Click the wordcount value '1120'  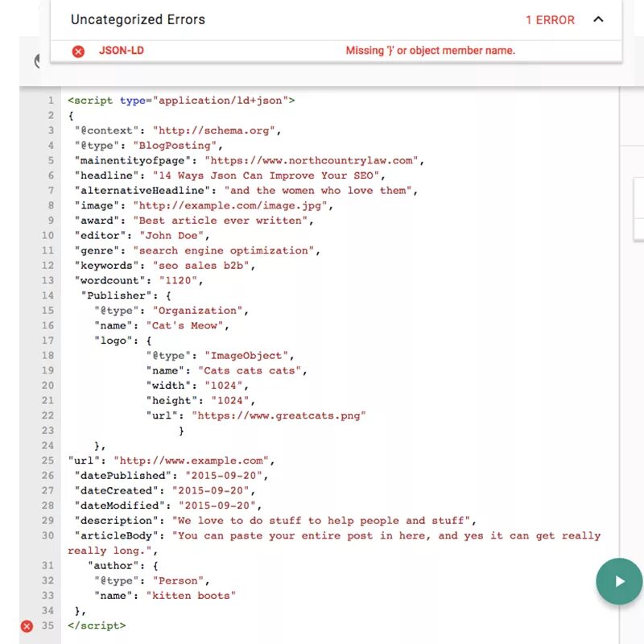(x=178, y=280)
